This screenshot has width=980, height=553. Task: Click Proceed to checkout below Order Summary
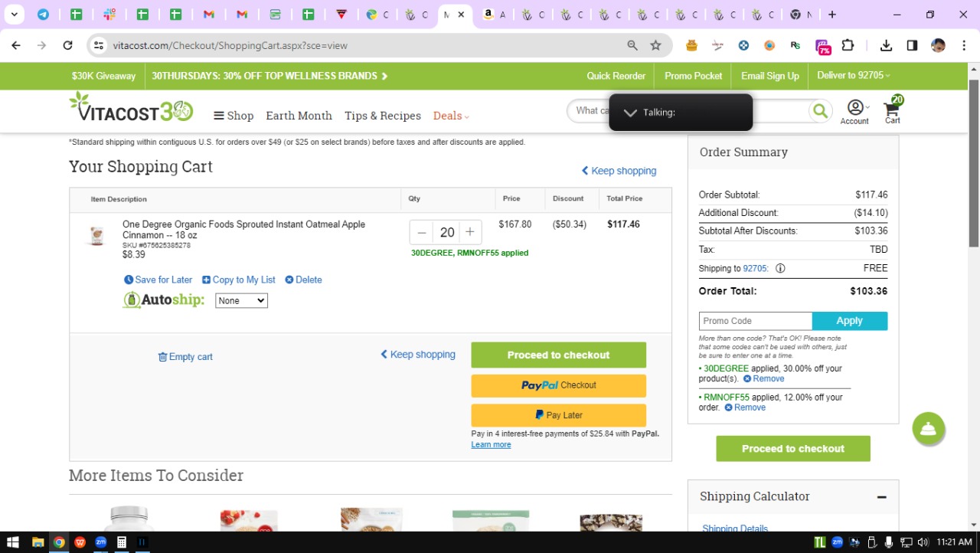pos(793,449)
